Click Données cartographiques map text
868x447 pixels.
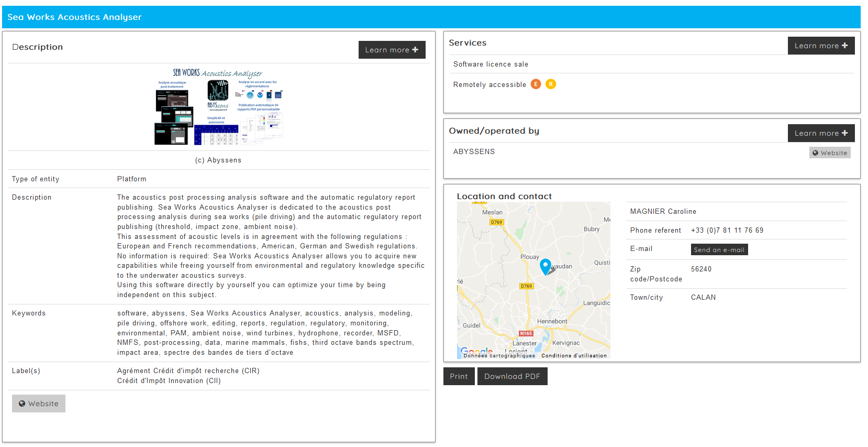tap(499, 355)
